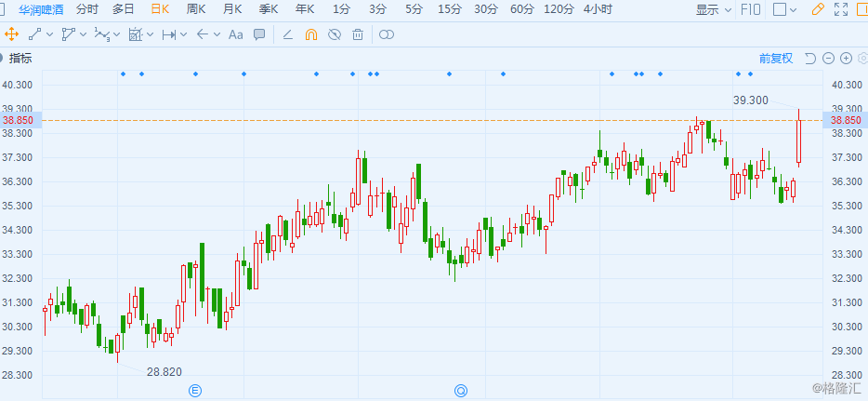868x401 pixels.
Task: Select the chart measurement range tool
Action: click(136, 35)
